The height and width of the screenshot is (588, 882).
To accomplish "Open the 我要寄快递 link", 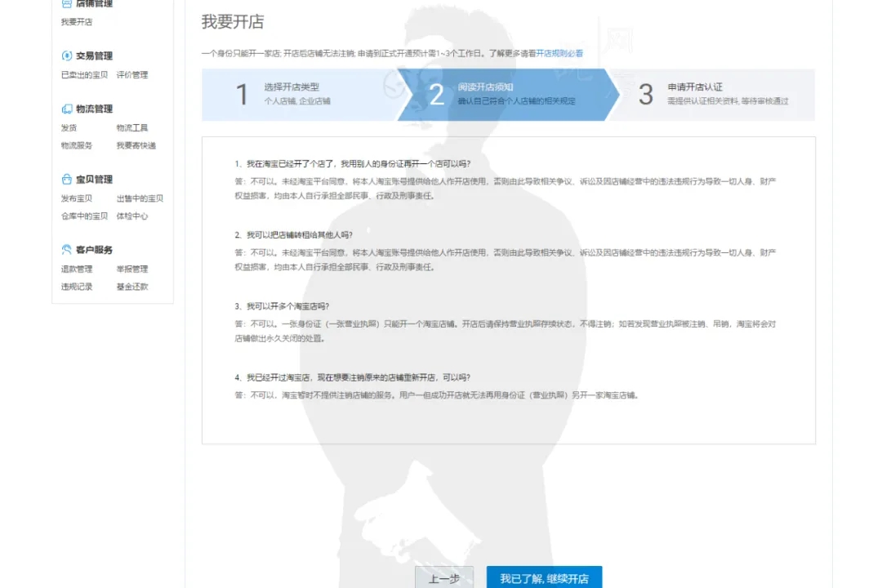I will pyautogui.click(x=136, y=145).
